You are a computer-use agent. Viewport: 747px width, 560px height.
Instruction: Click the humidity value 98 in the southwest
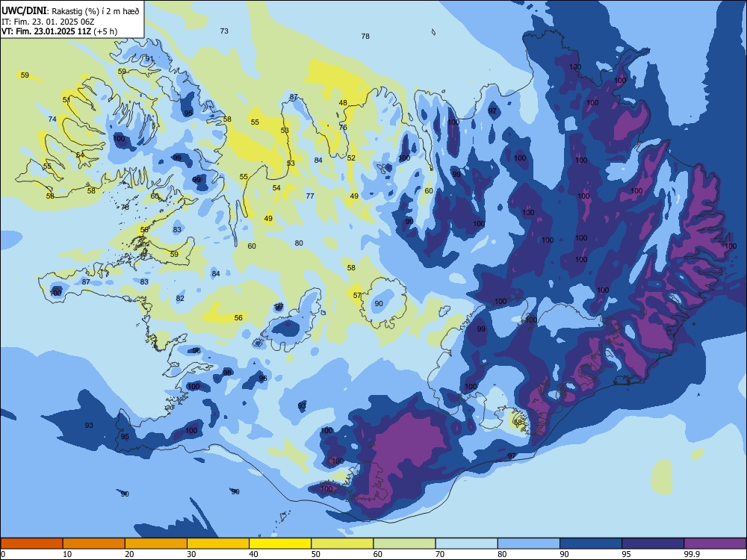pyautogui.click(x=228, y=373)
